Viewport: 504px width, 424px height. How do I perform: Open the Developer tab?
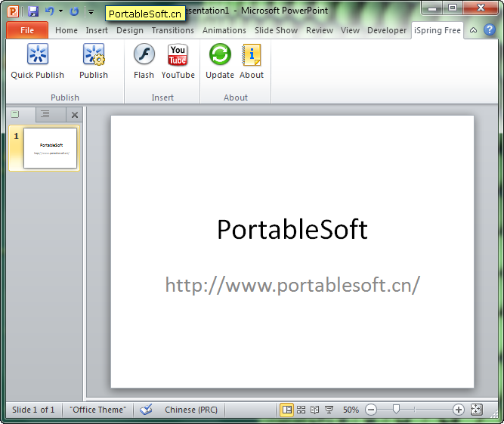(387, 30)
